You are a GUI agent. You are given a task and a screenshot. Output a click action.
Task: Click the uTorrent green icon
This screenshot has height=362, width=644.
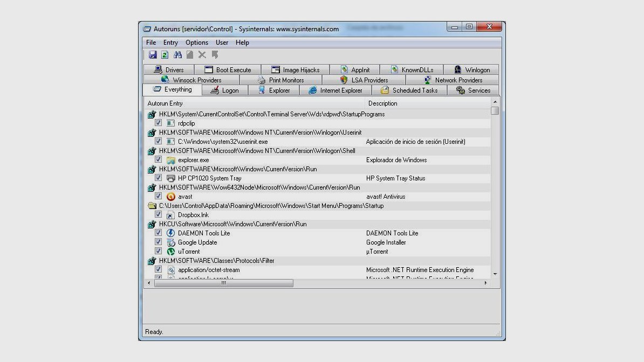(171, 252)
